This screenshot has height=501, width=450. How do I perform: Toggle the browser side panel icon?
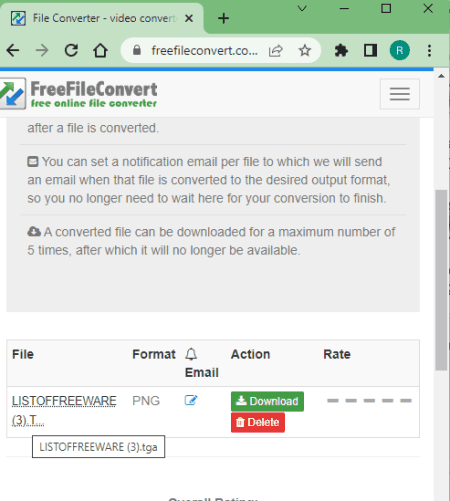370,51
